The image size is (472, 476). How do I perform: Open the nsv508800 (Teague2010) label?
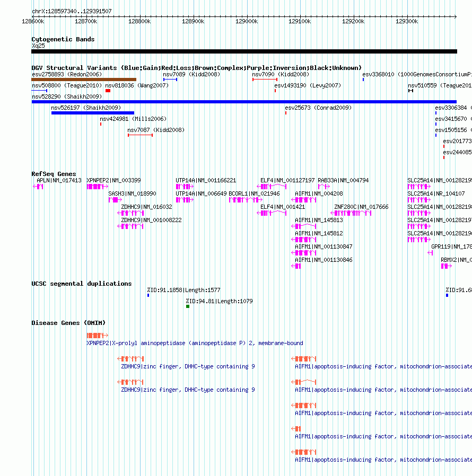pos(67,86)
